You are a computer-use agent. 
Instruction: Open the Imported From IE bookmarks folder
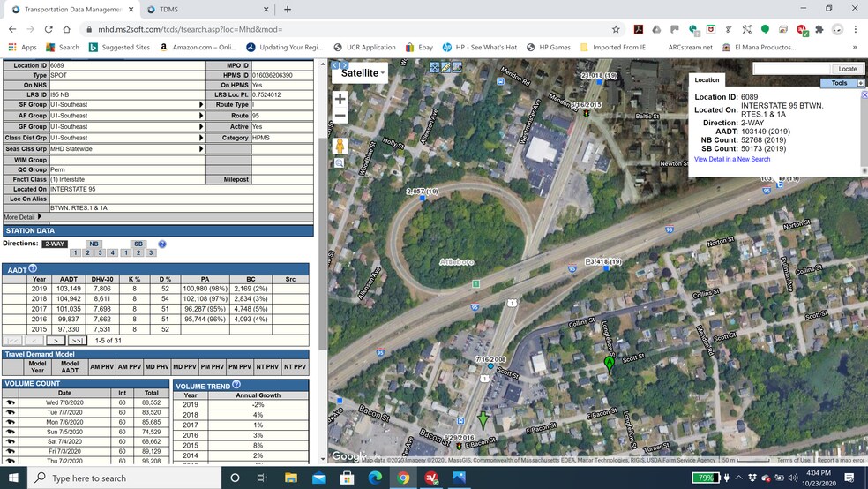tap(613, 47)
